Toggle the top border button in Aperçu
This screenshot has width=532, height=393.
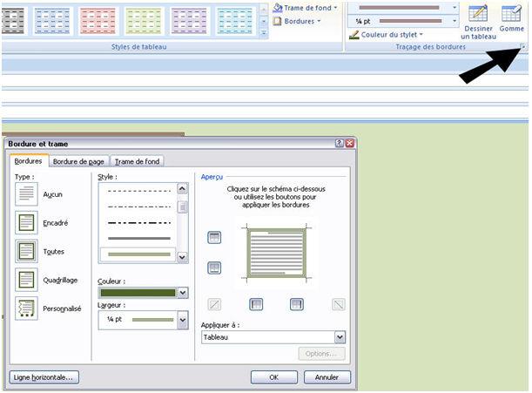click(214, 237)
